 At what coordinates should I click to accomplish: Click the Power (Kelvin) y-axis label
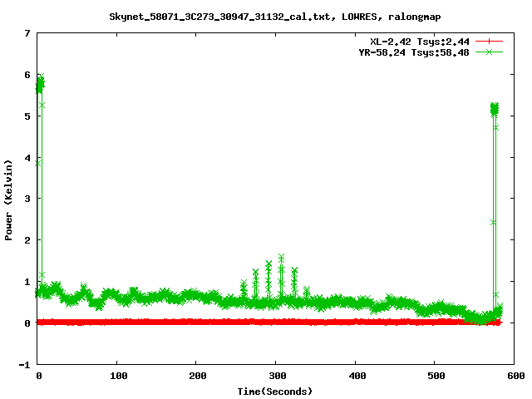pyautogui.click(x=9, y=199)
